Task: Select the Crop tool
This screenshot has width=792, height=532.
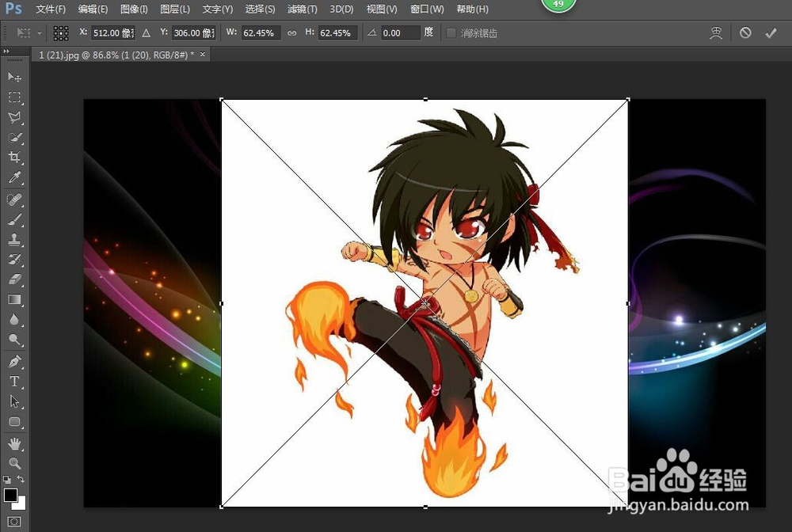Action: point(14,158)
